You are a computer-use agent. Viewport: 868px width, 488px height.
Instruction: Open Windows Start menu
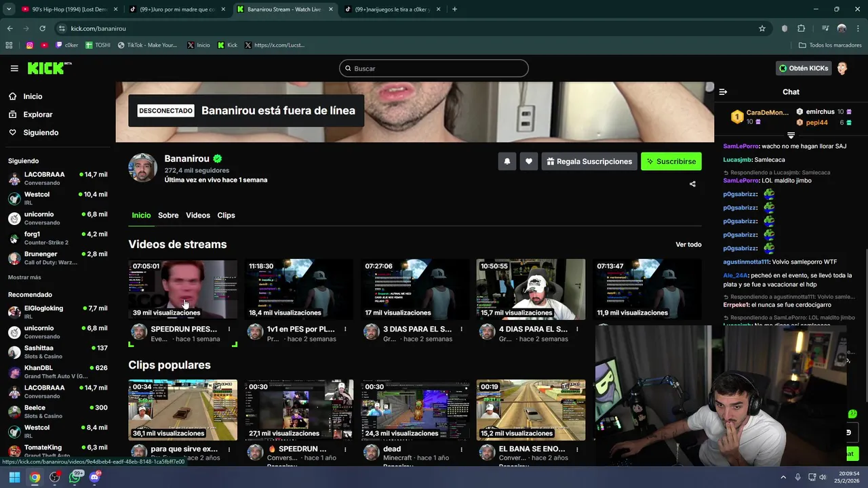pos(14,477)
